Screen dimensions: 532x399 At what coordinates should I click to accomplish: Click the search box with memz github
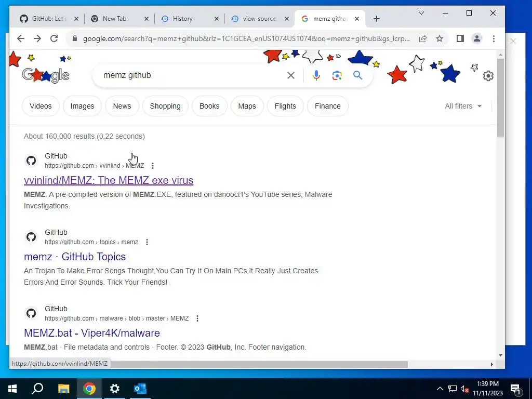coord(190,75)
